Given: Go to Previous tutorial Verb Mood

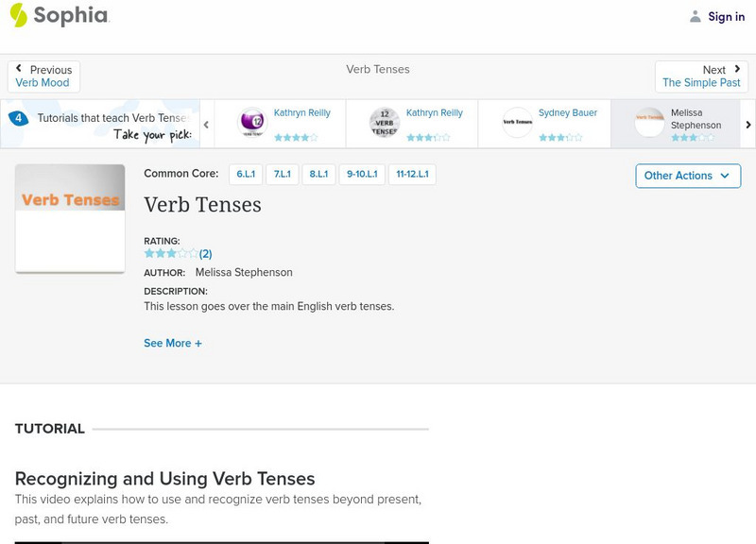Looking at the screenshot, I should coord(43,76).
